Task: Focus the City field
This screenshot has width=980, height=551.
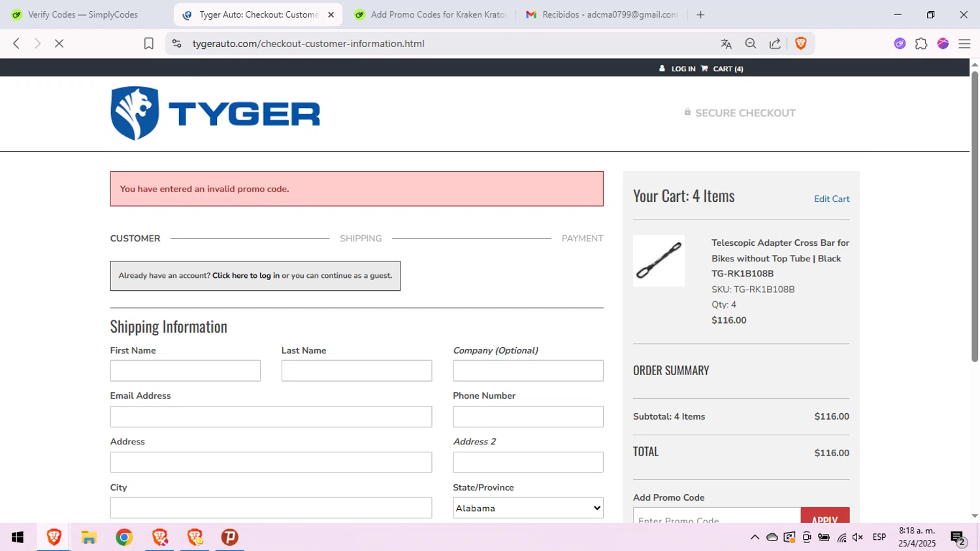Action: (x=271, y=508)
